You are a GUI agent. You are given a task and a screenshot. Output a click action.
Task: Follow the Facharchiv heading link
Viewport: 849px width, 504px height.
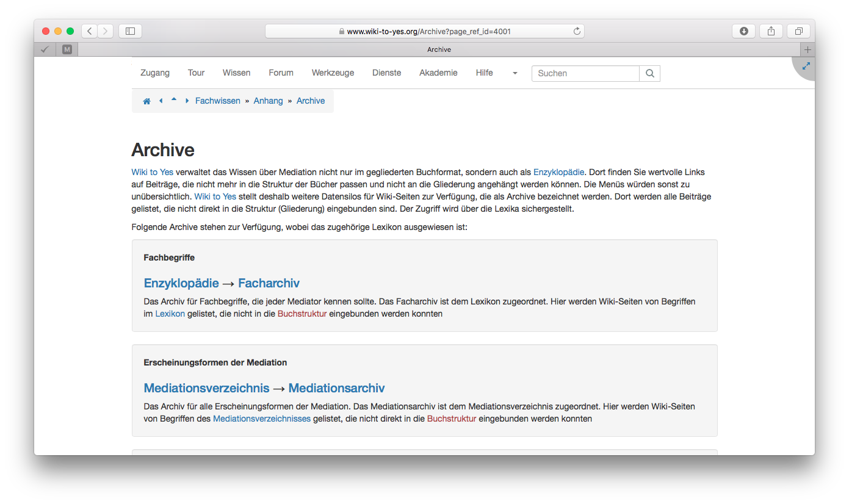coord(269,283)
